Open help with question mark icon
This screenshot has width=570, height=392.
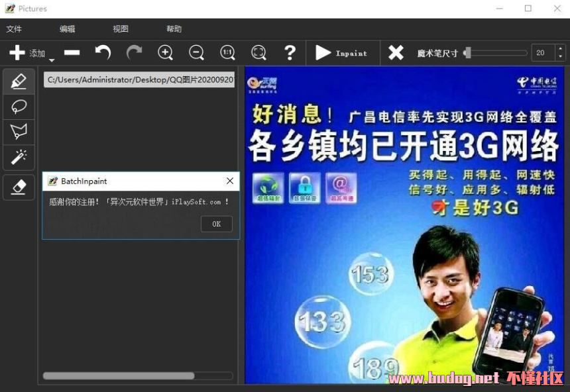click(290, 53)
